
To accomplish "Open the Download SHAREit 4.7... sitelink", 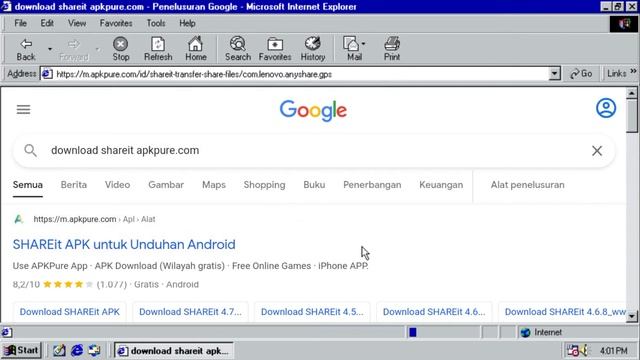I will pyautogui.click(x=190, y=312).
